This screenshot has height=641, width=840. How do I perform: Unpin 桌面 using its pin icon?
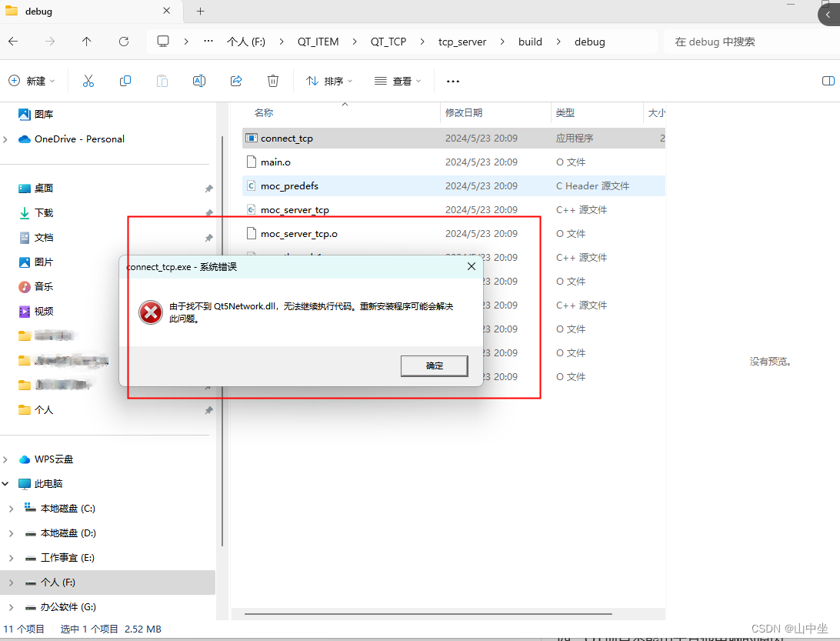pyautogui.click(x=209, y=189)
